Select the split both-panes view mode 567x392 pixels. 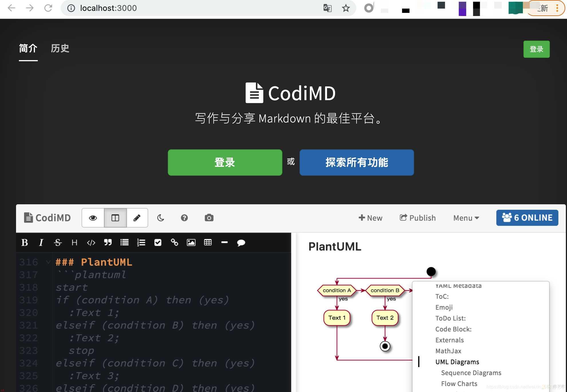coord(115,218)
